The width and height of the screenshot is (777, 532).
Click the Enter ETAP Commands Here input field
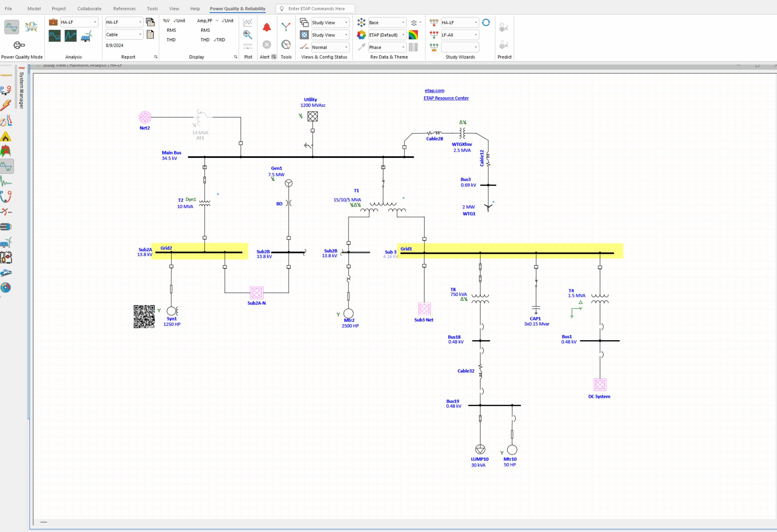pos(316,8)
